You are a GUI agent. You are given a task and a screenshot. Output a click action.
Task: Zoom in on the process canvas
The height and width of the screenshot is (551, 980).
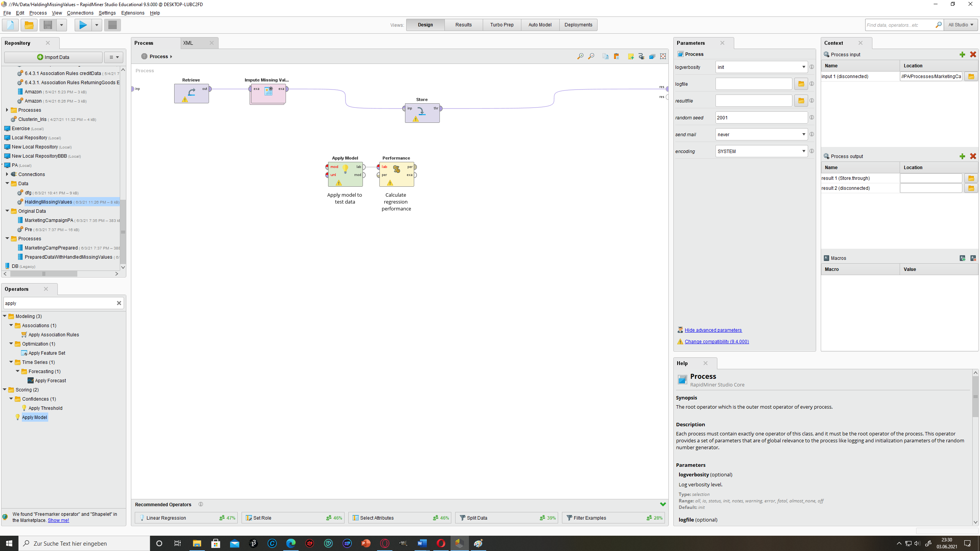(580, 57)
